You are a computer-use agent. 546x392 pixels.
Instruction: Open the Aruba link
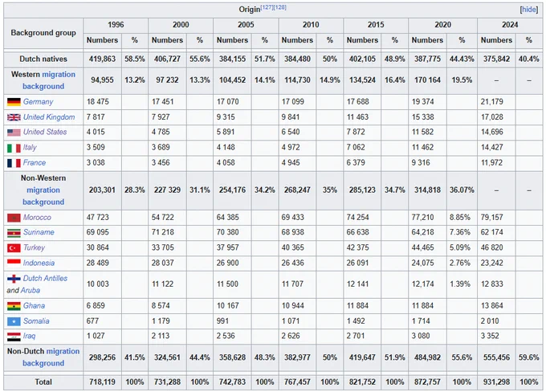pyautogui.click(x=31, y=290)
